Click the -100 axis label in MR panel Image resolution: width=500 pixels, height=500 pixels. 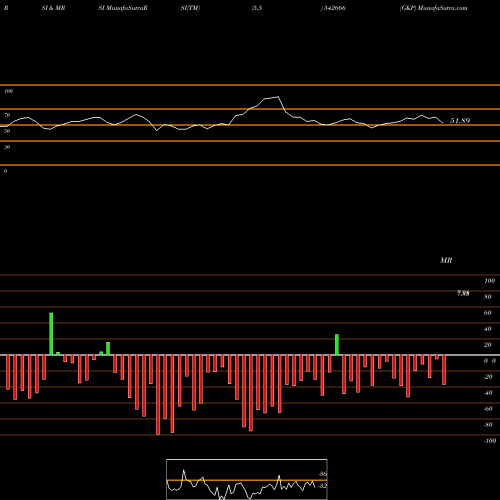pos(490,441)
